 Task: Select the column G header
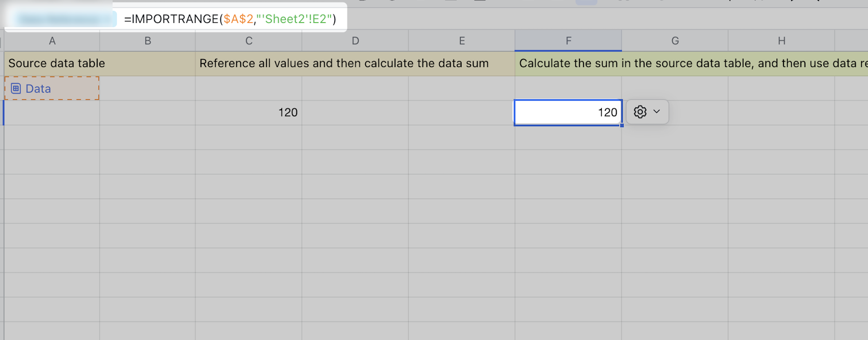click(675, 41)
